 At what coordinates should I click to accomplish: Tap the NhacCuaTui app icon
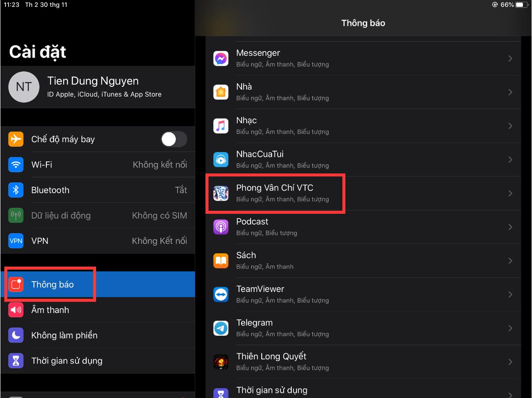[221, 159]
